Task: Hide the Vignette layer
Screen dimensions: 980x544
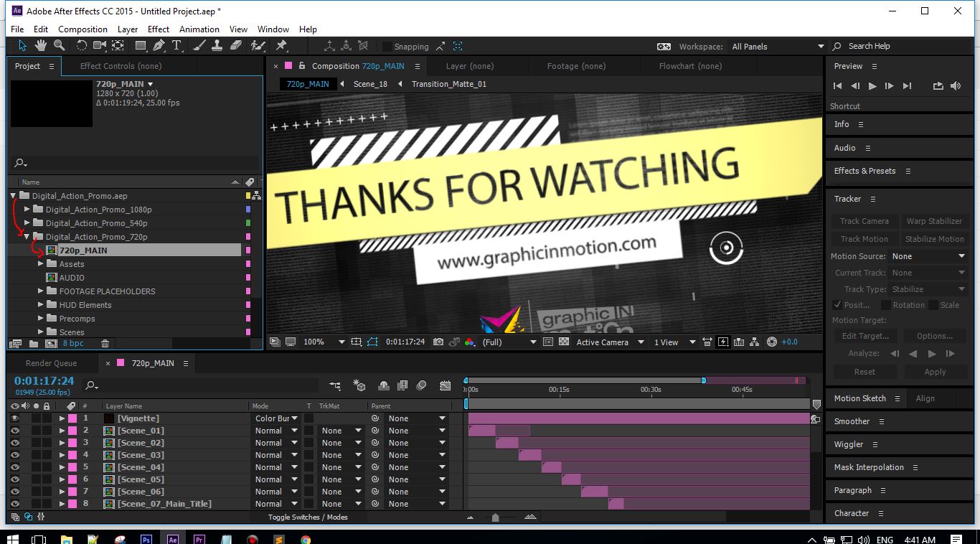Action: 14,418
